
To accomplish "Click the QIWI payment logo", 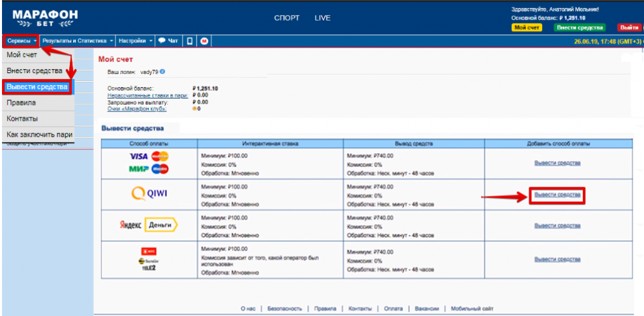I will (149, 195).
